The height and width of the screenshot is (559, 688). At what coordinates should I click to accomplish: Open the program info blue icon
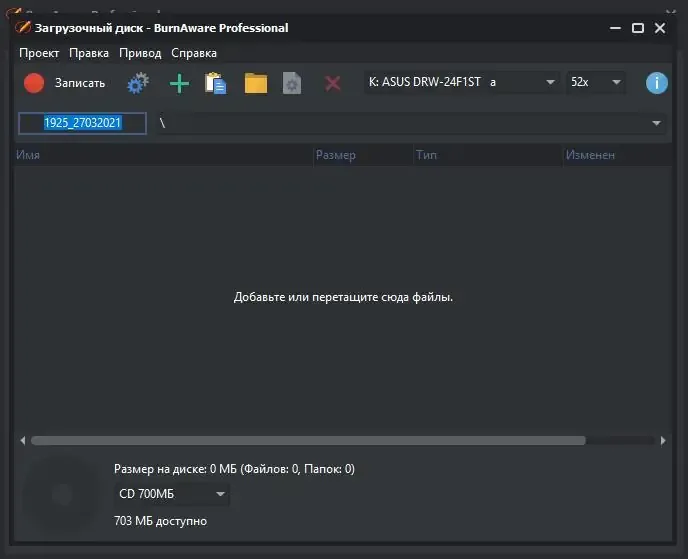pos(656,83)
